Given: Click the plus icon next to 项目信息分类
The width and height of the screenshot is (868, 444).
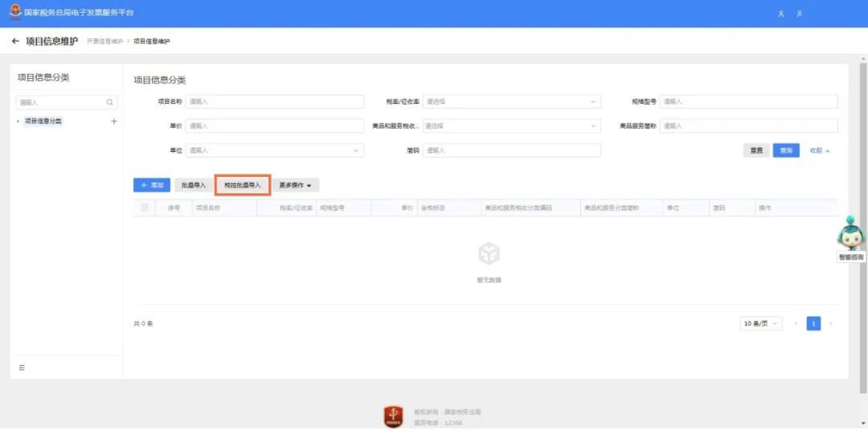Looking at the screenshot, I should tap(113, 121).
